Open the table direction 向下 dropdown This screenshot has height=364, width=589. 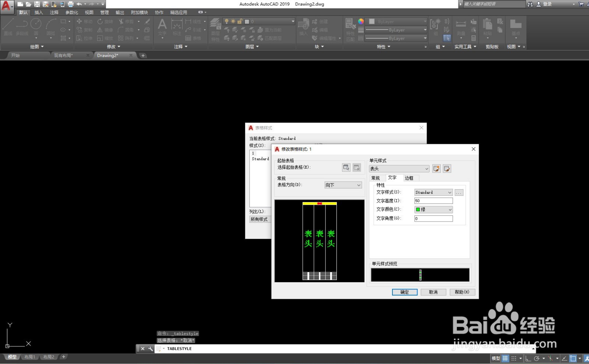(343, 185)
